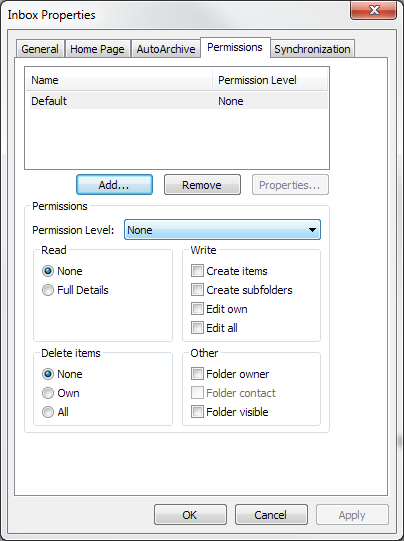Click the Cancel button
404x541 pixels.
pyautogui.click(x=271, y=515)
